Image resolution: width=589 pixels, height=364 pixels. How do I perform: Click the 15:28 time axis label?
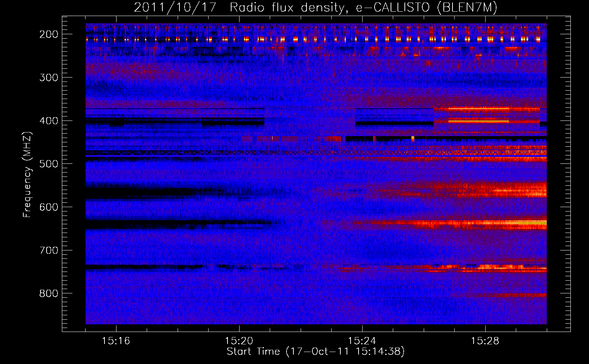point(485,341)
